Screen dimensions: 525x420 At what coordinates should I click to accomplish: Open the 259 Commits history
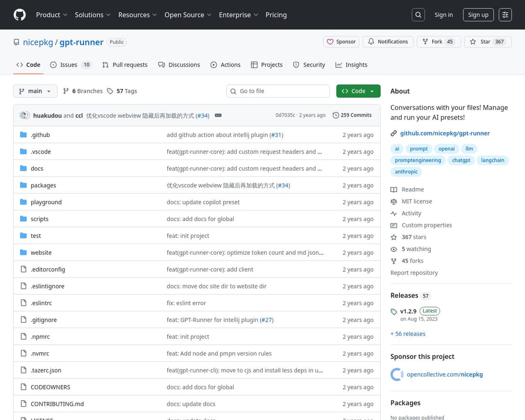click(352, 115)
